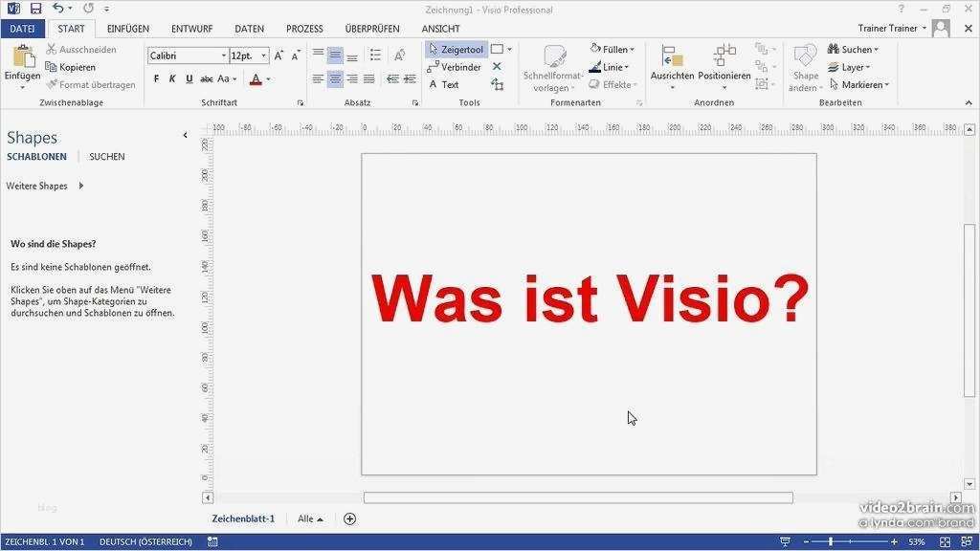Toggle align middle vertical option
Screen dimensions: 980x551
(335, 55)
